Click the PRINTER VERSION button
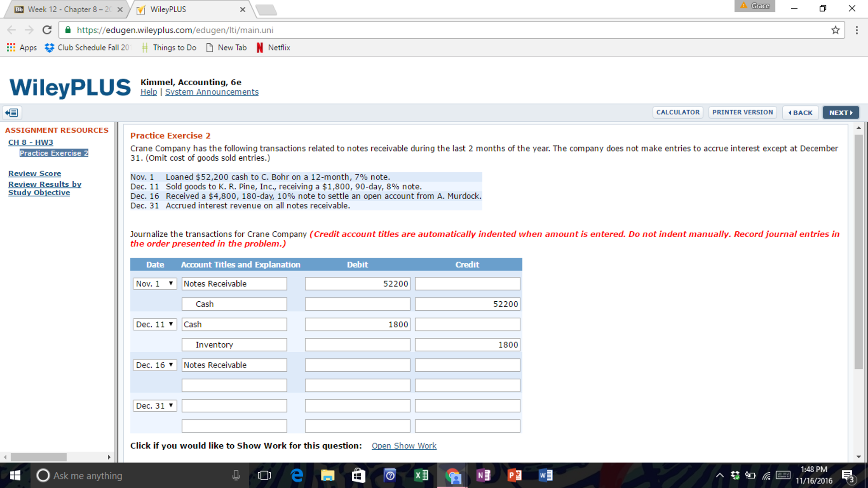Image resolution: width=868 pixels, height=488 pixels. (x=742, y=112)
